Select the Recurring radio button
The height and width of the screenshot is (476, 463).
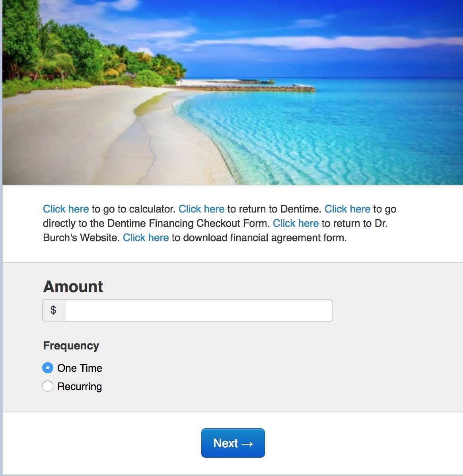tap(48, 386)
